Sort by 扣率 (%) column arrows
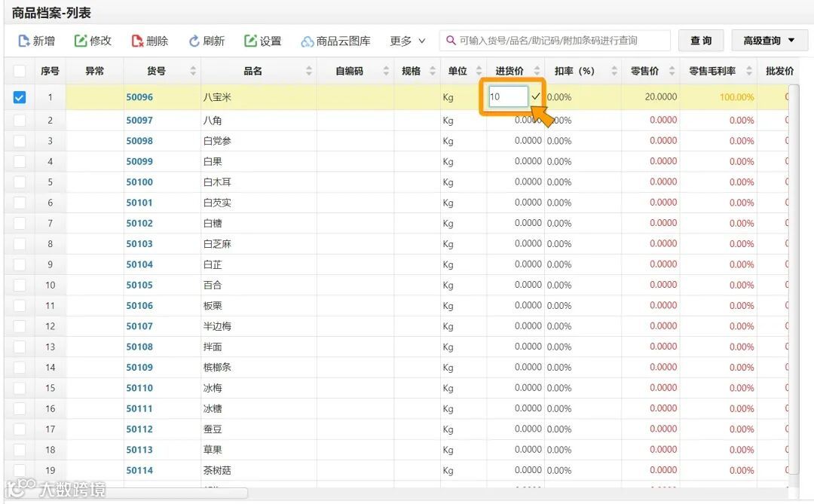 click(x=614, y=71)
